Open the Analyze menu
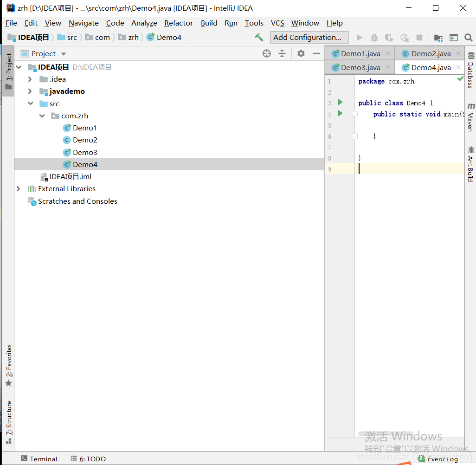This screenshot has width=476, height=465. 144,23
